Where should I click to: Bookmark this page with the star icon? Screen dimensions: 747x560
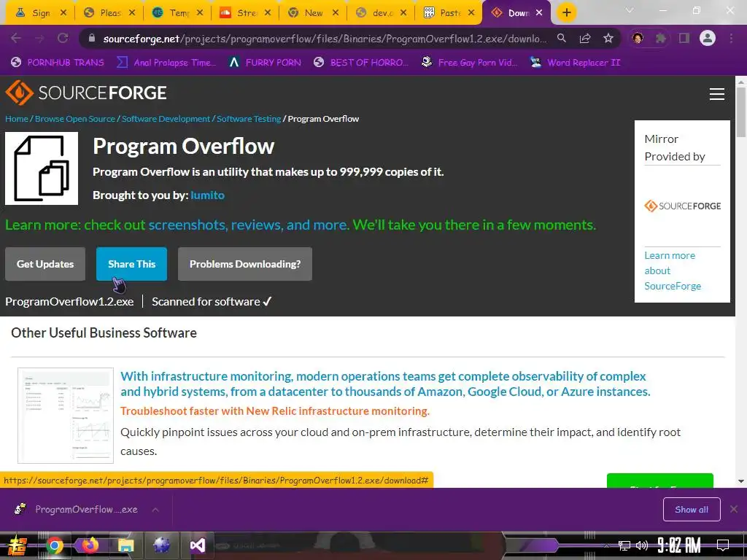[x=608, y=38]
